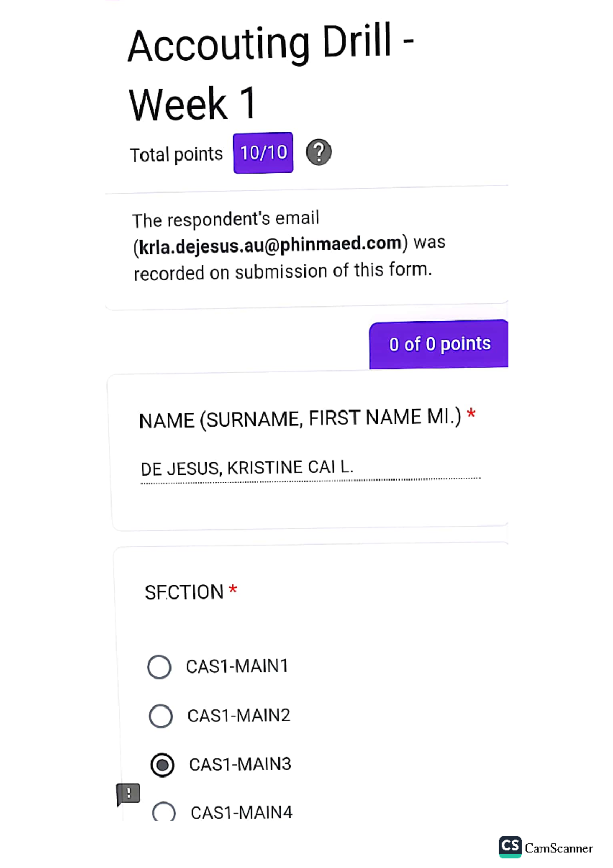Click the "0 of 0 points" badge

[x=439, y=344]
